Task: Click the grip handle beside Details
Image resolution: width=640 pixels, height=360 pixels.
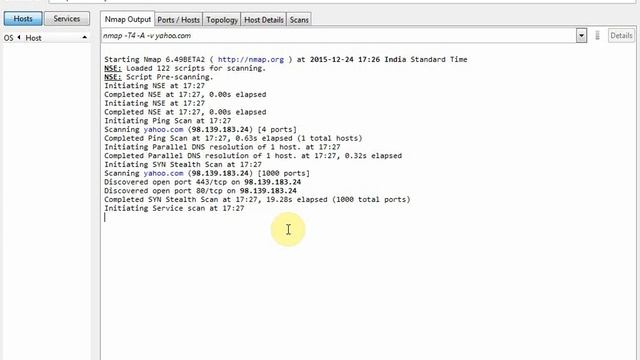Action: point(598,36)
